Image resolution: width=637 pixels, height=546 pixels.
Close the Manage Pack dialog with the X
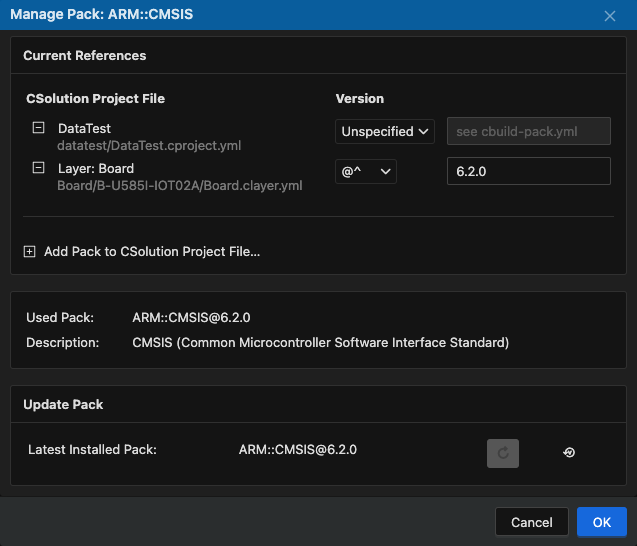[x=609, y=16]
